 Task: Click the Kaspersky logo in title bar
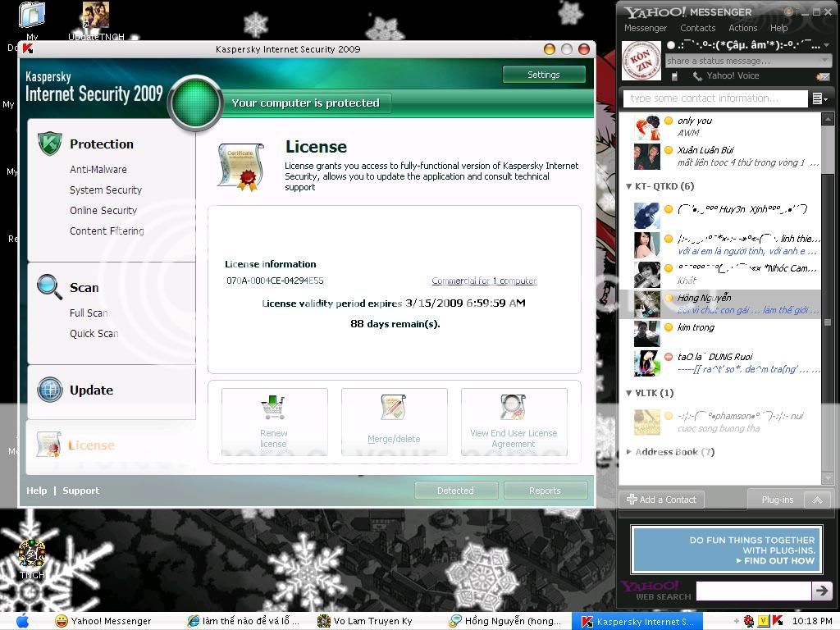click(x=28, y=48)
